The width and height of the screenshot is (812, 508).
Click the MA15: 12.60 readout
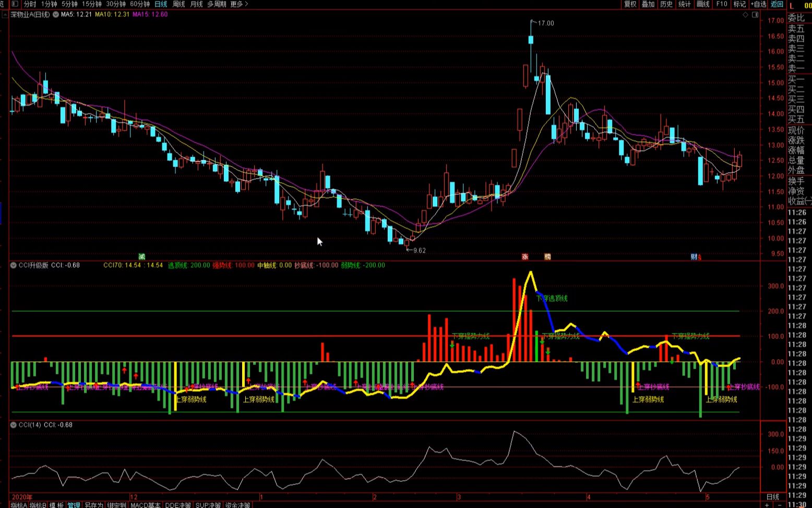pyautogui.click(x=150, y=15)
